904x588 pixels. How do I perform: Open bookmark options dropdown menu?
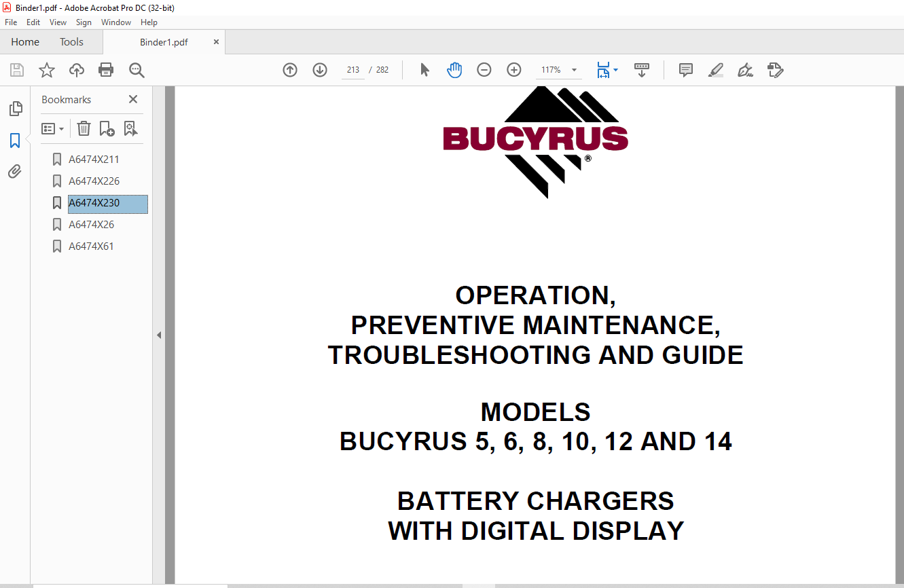[53, 128]
